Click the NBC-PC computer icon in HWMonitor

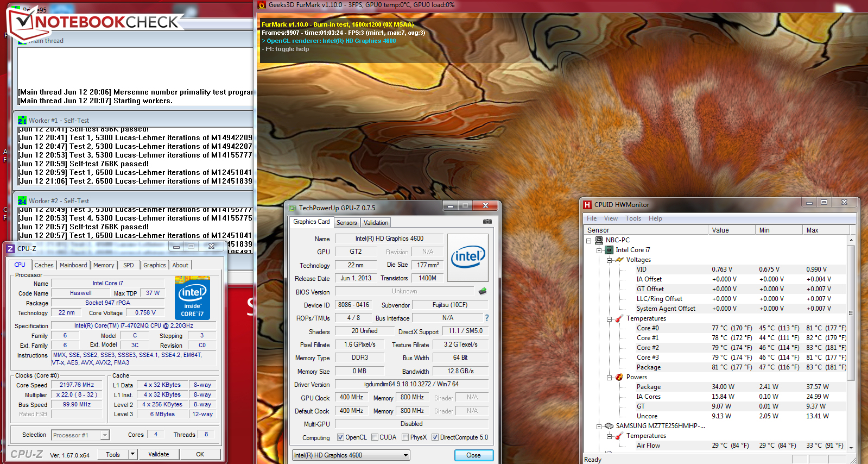599,240
